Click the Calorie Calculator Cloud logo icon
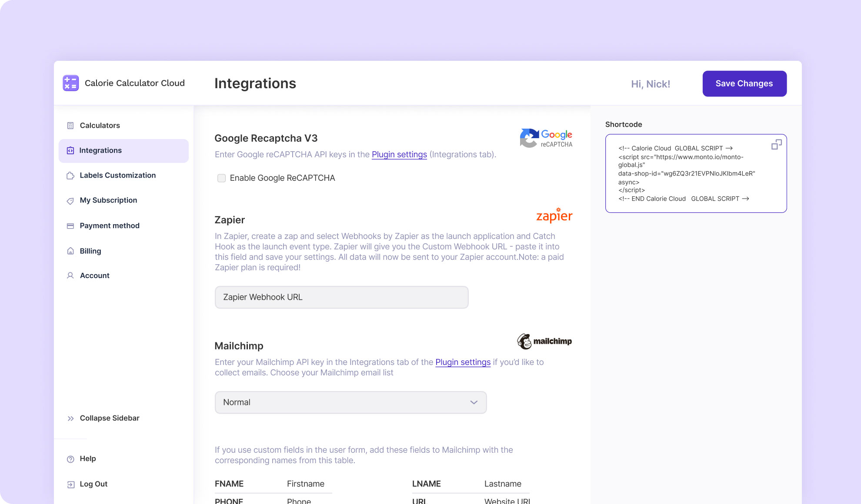This screenshot has height=504, width=861. pyautogui.click(x=70, y=83)
